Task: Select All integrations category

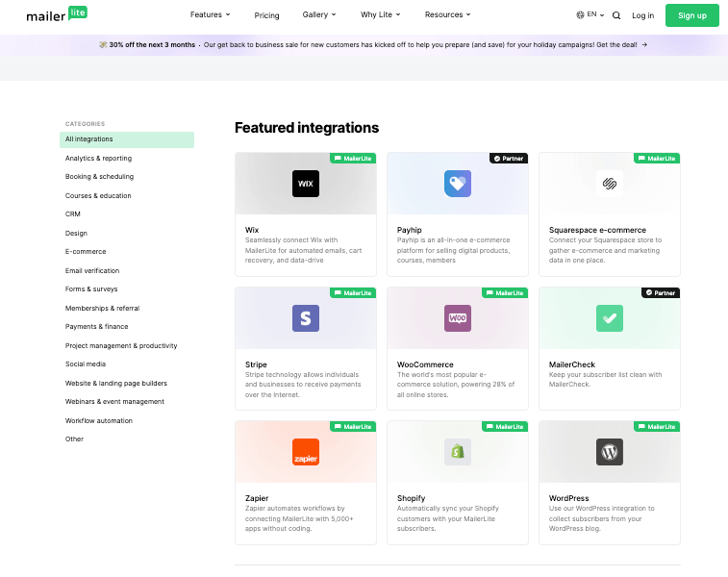Action: pyautogui.click(x=127, y=139)
